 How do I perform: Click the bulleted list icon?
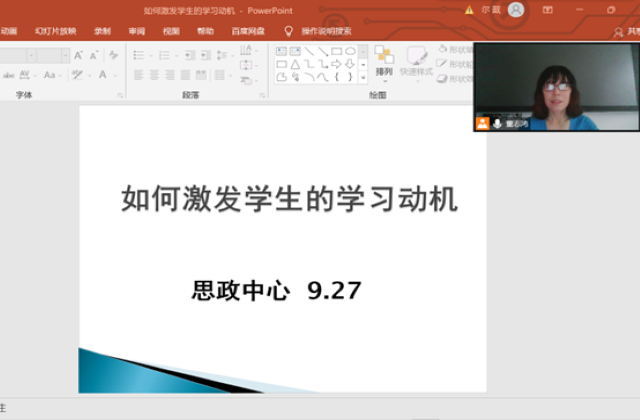[x=139, y=55]
